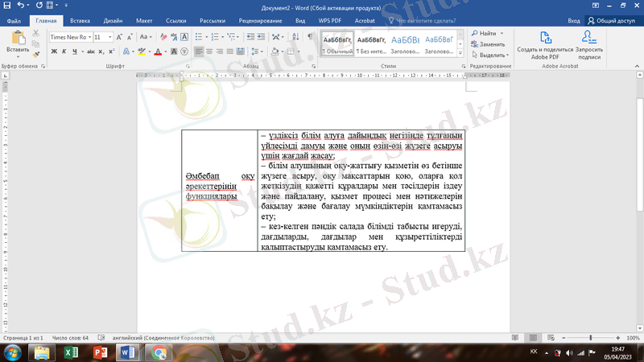Center align the paragraph

[x=208, y=51]
